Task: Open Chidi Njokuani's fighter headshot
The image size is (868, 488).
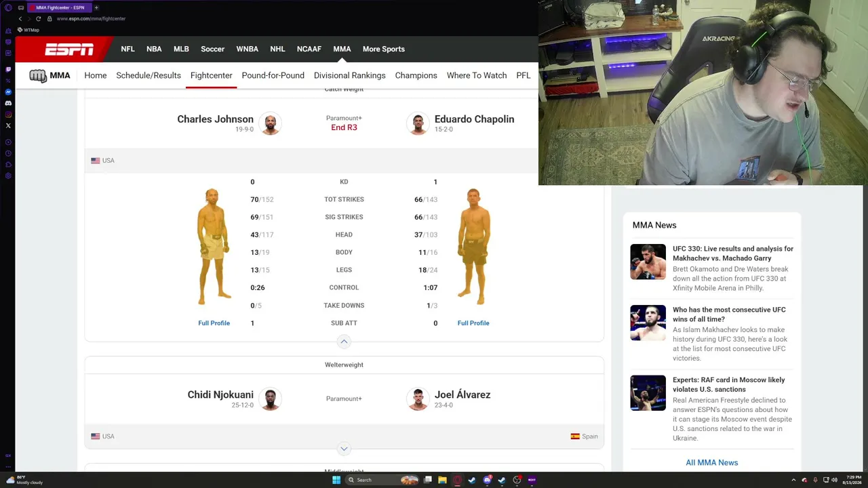Action: click(x=270, y=399)
